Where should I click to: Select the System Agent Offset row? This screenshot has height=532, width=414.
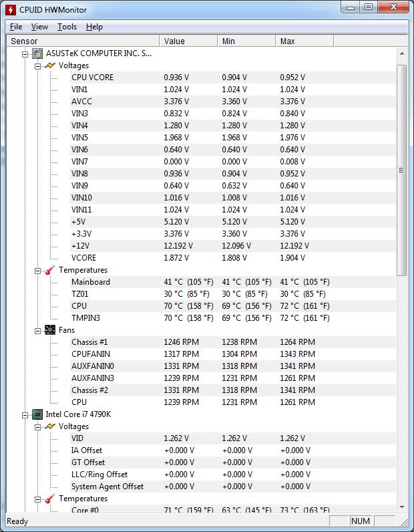(x=233, y=487)
